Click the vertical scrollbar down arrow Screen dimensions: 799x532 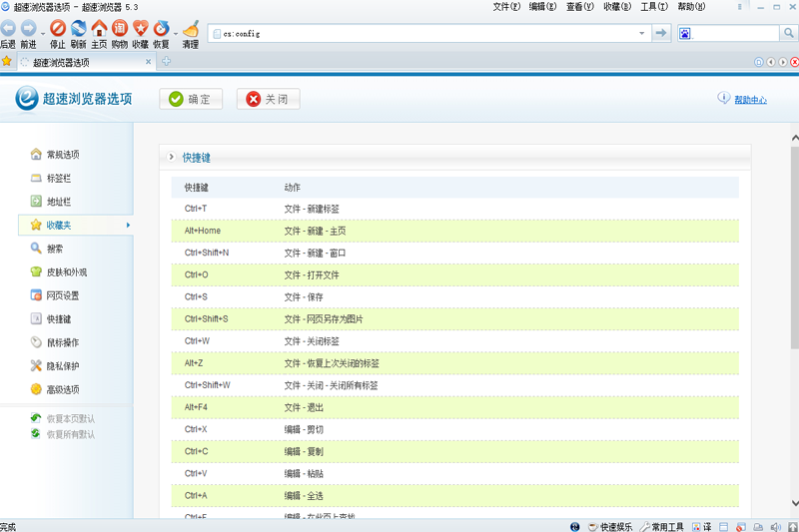794,504
